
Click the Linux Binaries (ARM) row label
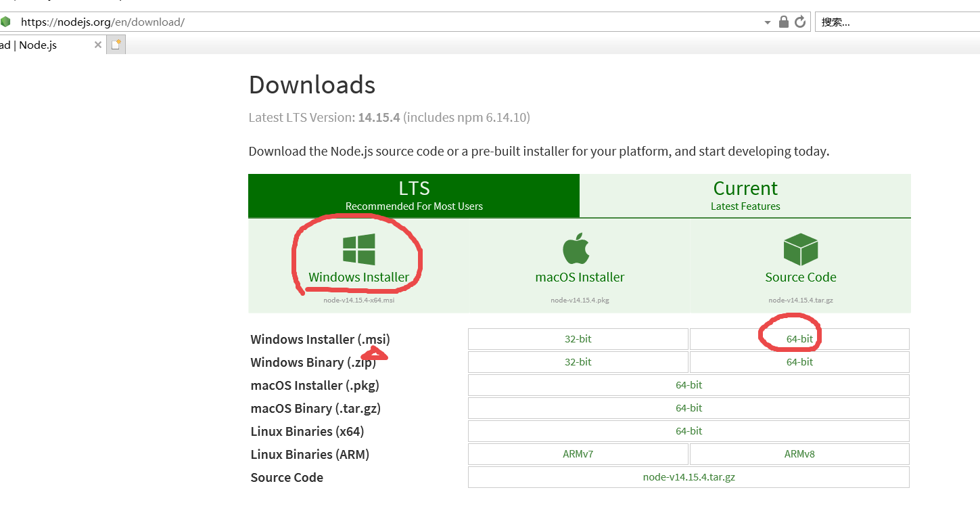pos(310,454)
